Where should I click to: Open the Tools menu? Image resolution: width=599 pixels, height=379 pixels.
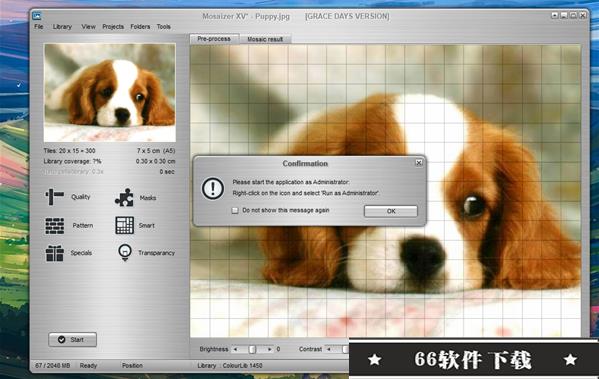pyautogui.click(x=164, y=27)
